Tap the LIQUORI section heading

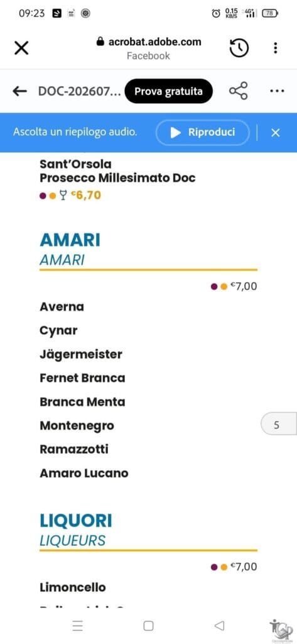tap(76, 521)
